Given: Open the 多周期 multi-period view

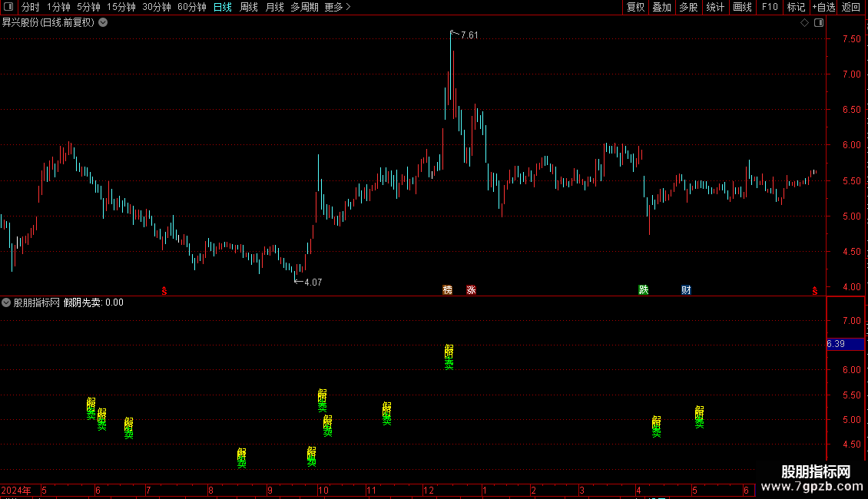Looking at the screenshot, I should [304, 7].
